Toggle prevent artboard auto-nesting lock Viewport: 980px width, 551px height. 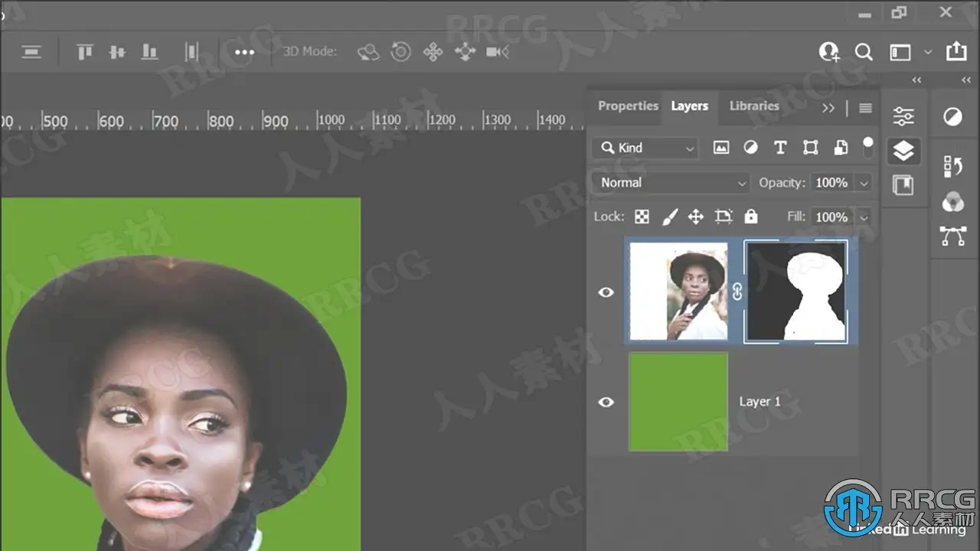724,217
